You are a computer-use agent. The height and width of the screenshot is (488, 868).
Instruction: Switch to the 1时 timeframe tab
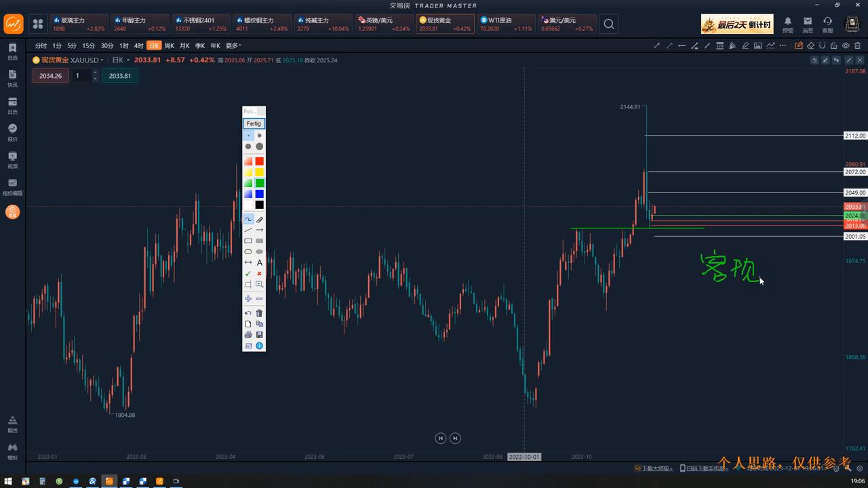123,45
